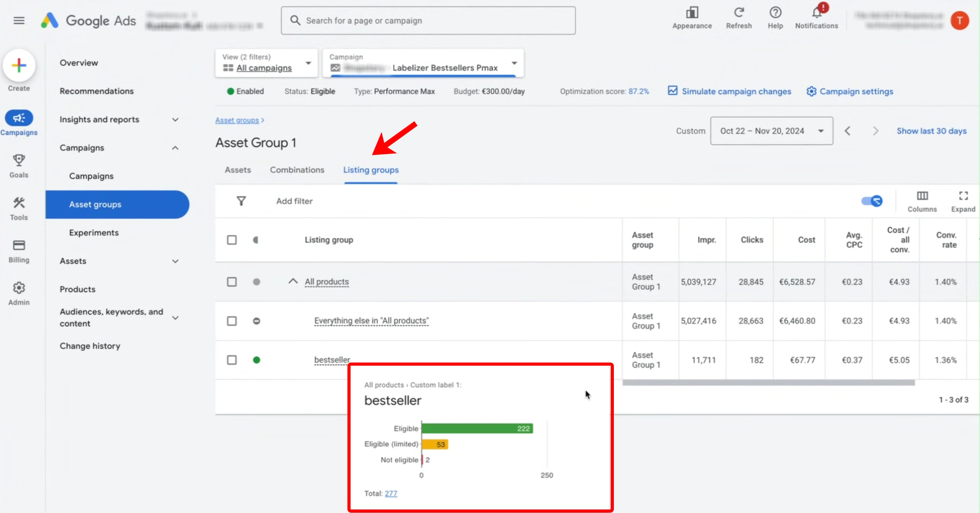The height and width of the screenshot is (513, 980).
Task: Collapse the Campaigns sidebar section
Action: pos(175,148)
